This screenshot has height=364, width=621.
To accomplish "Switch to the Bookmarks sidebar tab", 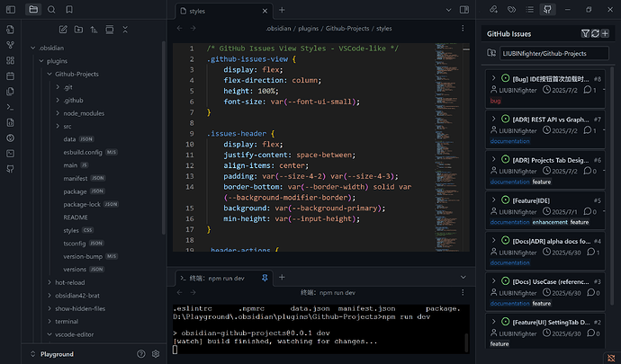I will pos(69,10).
